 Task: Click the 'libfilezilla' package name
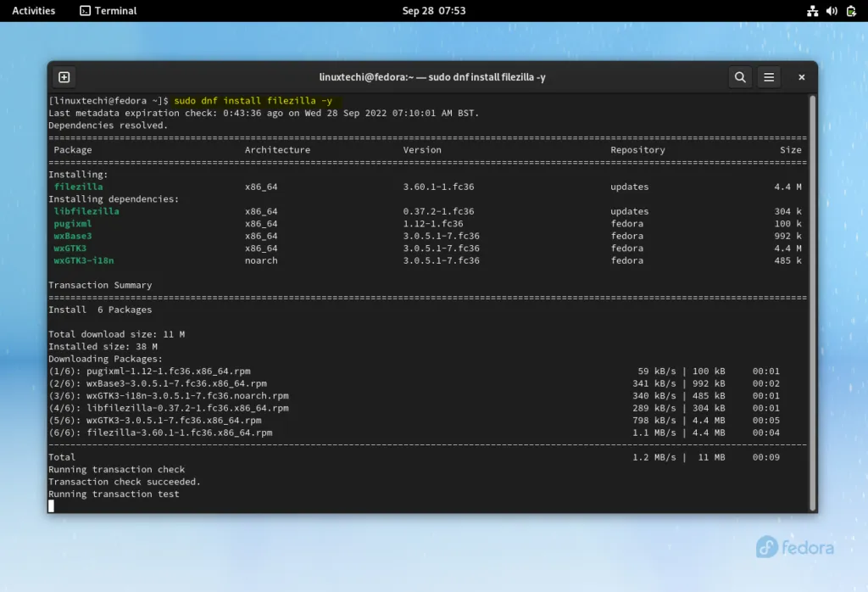click(86, 211)
